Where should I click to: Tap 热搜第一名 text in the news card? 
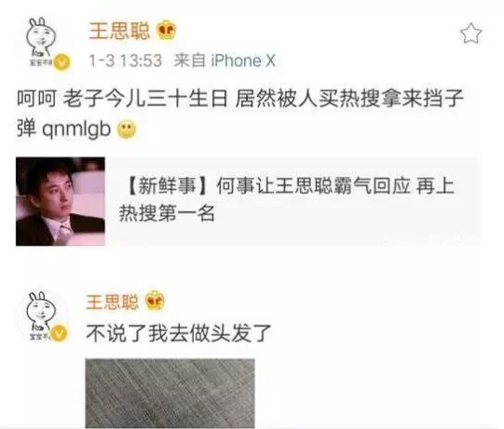coord(167,213)
